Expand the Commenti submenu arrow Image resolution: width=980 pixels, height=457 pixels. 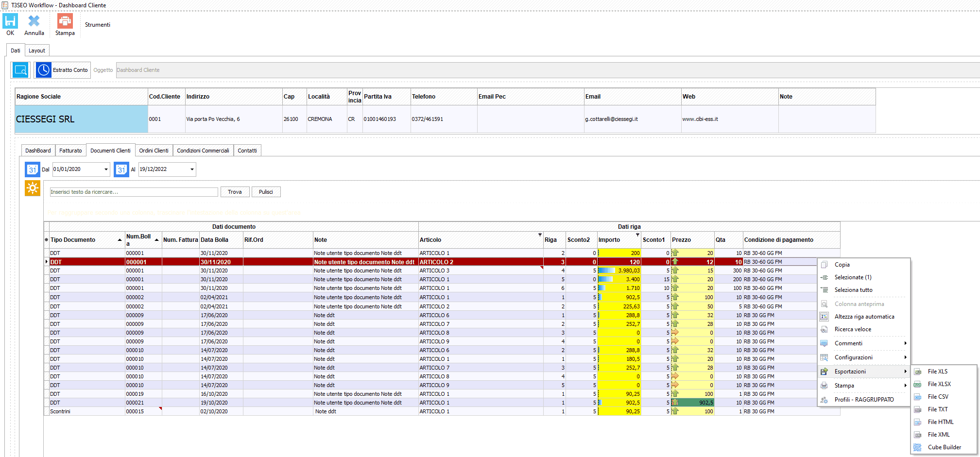coord(905,343)
